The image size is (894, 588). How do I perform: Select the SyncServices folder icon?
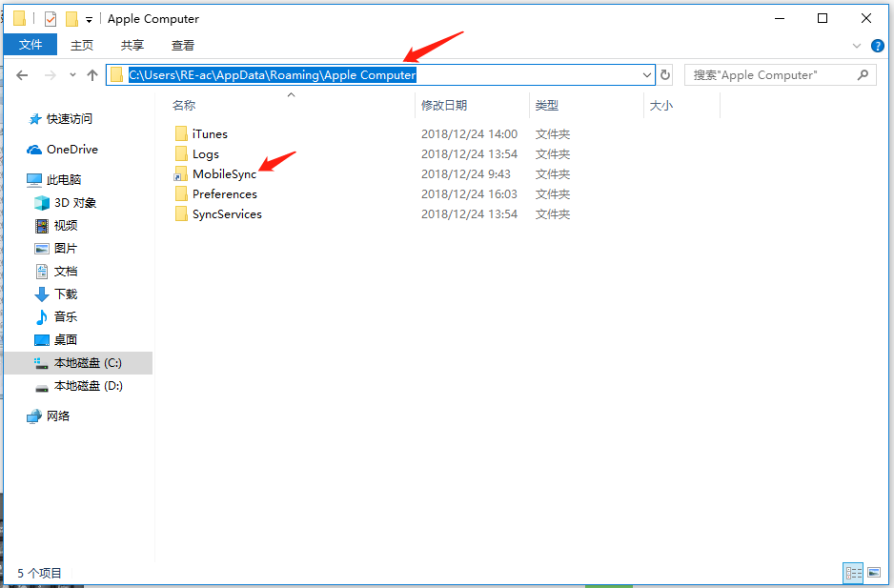click(181, 213)
